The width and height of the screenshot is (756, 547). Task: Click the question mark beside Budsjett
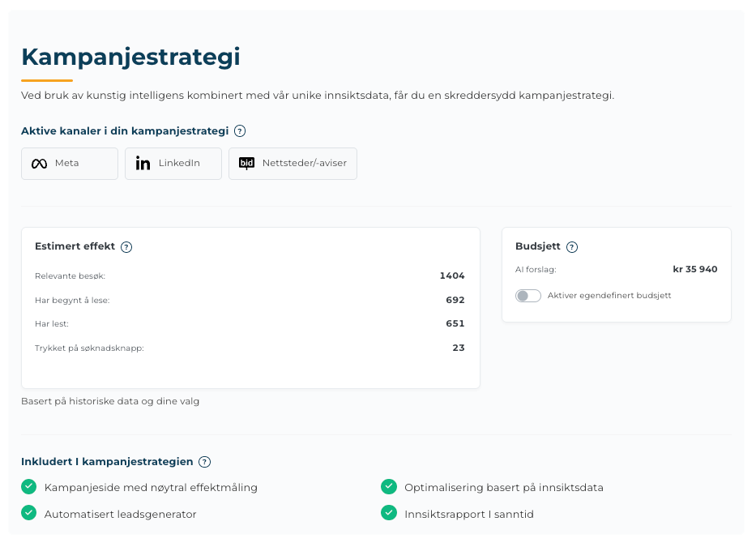point(572,247)
